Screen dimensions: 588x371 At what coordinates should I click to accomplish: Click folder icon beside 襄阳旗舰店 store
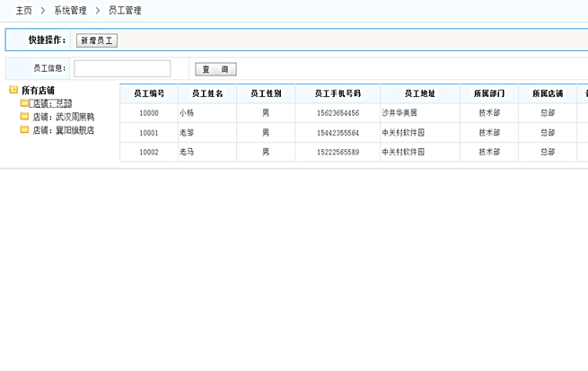24,130
